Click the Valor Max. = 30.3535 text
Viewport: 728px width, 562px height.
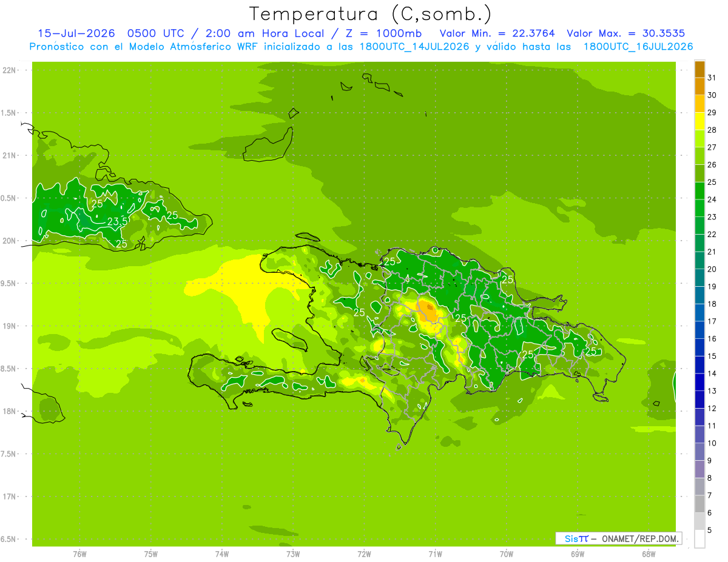627,33
